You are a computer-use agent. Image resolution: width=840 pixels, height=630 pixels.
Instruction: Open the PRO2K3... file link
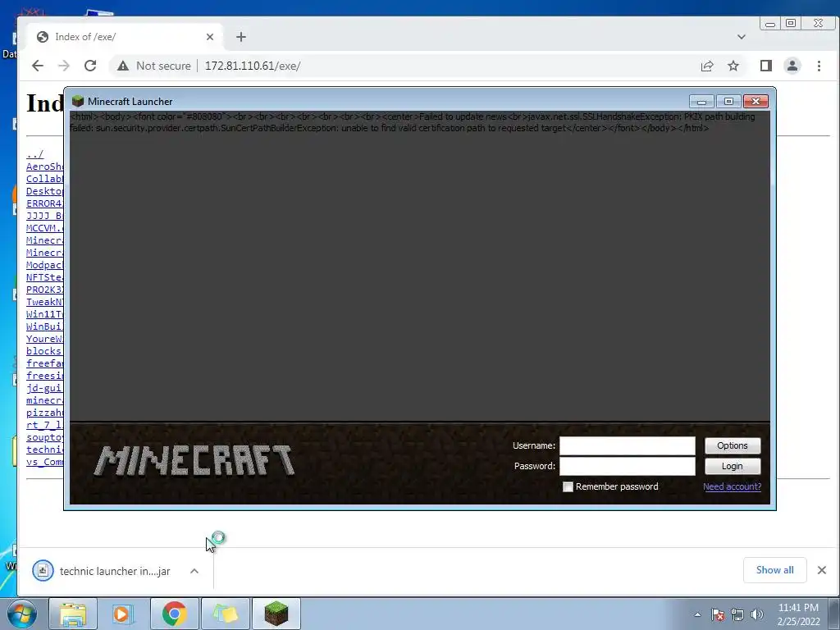pos(44,290)
